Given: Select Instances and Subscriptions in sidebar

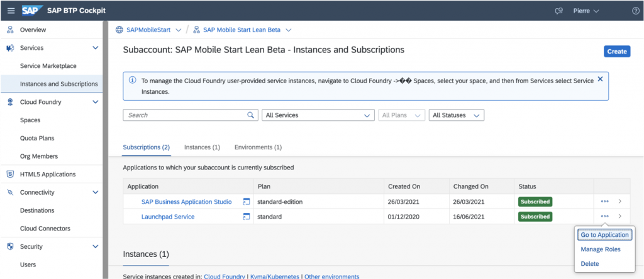Looking at the screenshot, I should tap(58, 84).
